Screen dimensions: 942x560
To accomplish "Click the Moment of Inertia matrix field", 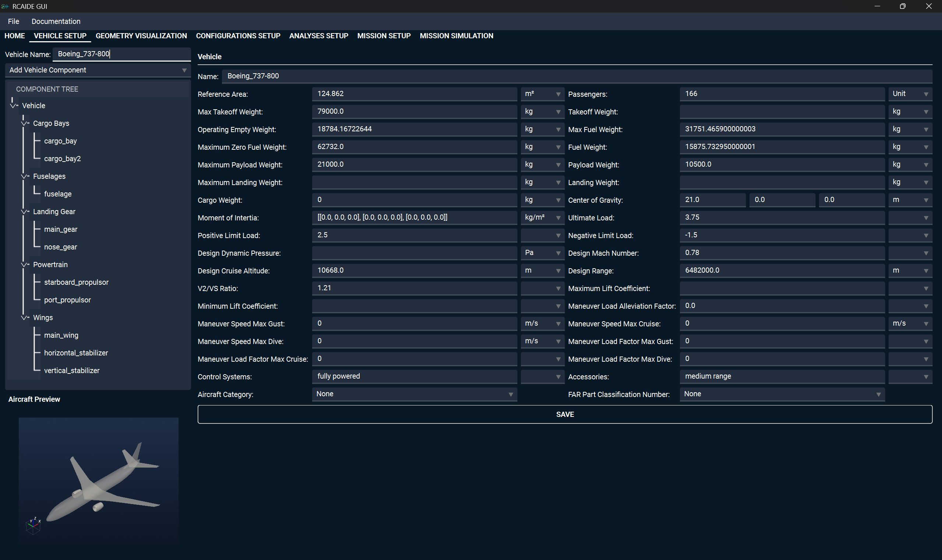I will (414, 218).
